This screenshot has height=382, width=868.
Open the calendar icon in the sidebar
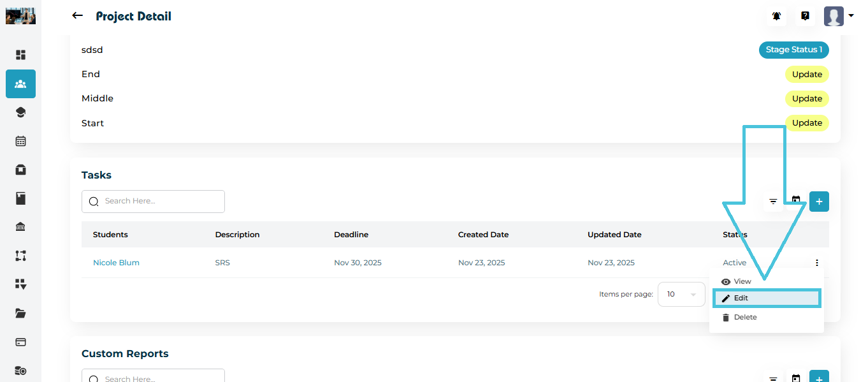click(x=20, y=141)
